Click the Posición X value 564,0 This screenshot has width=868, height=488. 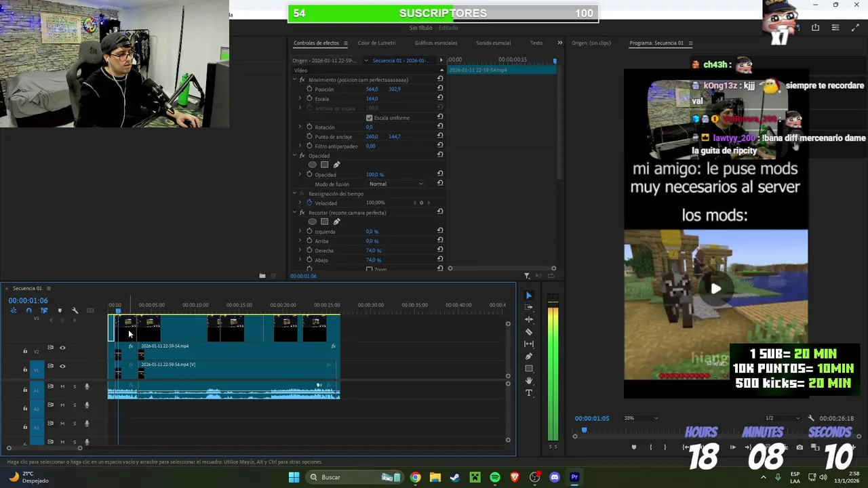[372, 89]
